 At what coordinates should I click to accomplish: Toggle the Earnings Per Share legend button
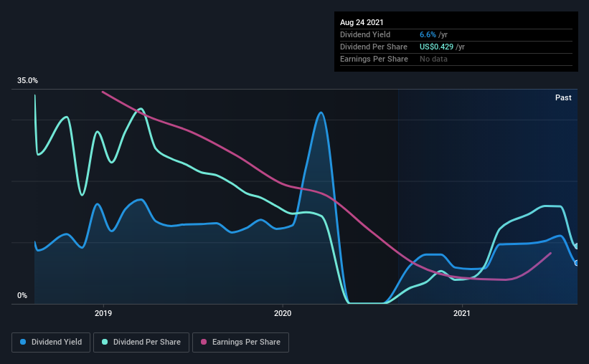[x=240, y=343]
